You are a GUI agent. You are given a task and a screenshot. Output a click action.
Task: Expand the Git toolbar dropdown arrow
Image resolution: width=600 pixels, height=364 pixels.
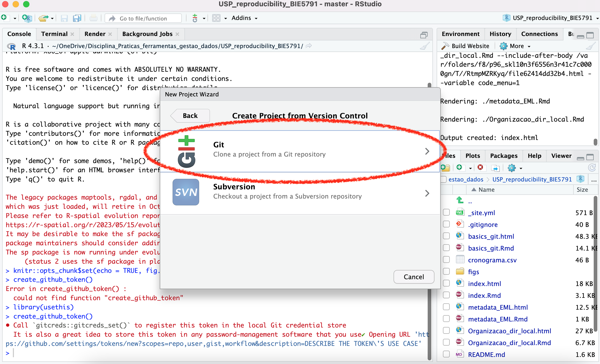(x=204, y=18)
